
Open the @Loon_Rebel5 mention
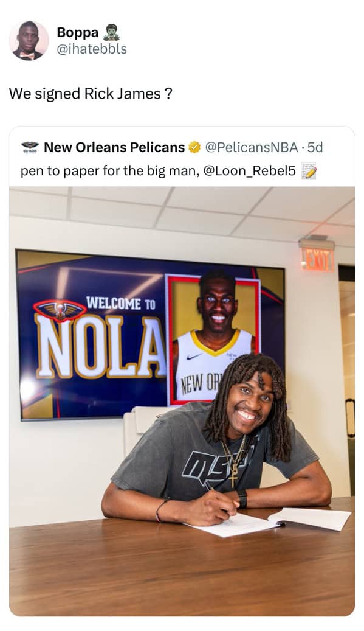click(250, 171)
